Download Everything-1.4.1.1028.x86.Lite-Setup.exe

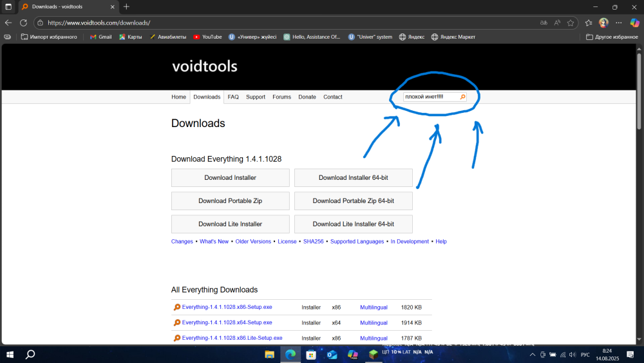pyautogui.click(x=232, y=338)
